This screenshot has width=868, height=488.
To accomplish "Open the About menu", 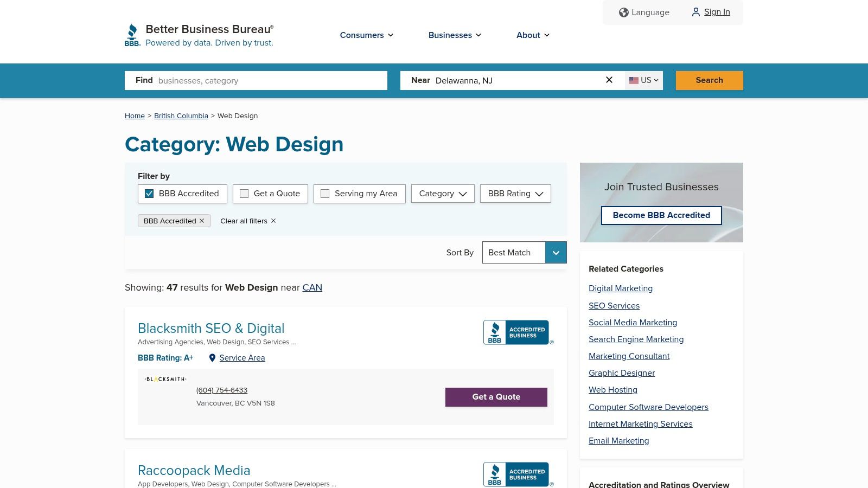I will [532, 35].
